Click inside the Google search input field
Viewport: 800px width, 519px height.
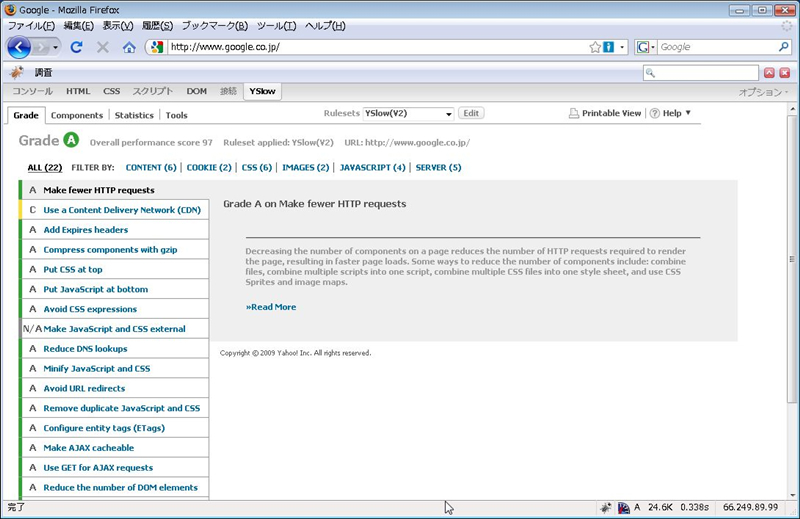coord(717,47)
